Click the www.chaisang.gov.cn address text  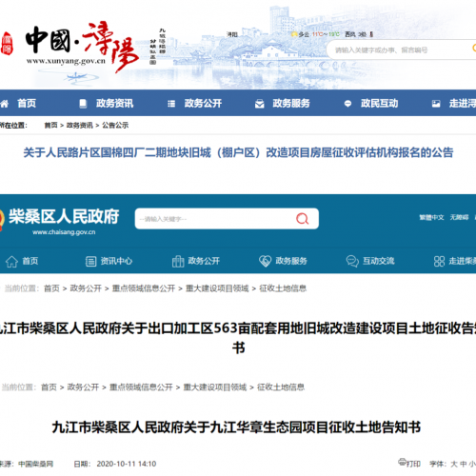pyautogui.click(x=64, y=232)
